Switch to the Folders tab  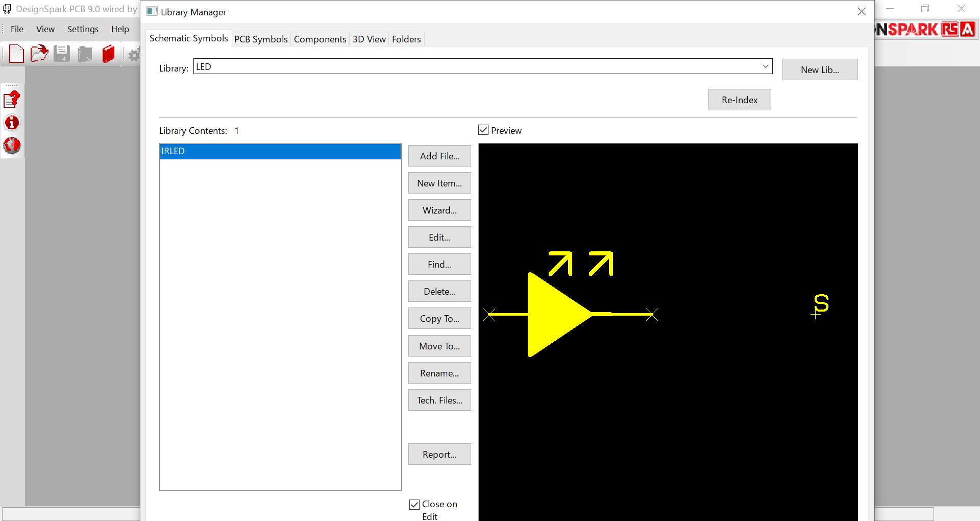pyautogui.click(x=406, y=39)
